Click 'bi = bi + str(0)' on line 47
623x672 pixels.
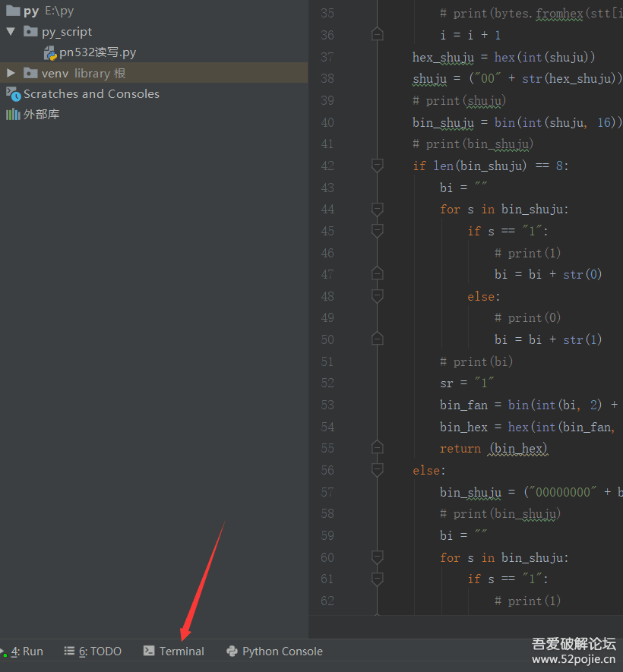click(x=549, y=274)
